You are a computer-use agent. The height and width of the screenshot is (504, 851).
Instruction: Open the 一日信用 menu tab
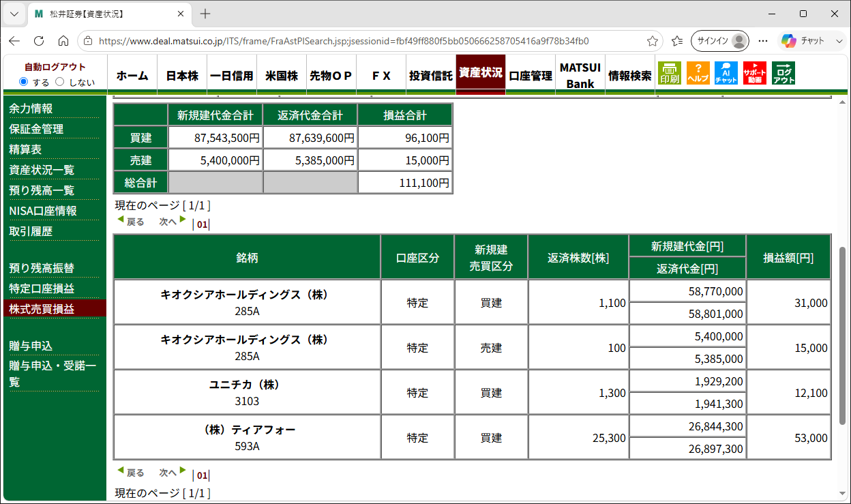click(x=232, y=76)
